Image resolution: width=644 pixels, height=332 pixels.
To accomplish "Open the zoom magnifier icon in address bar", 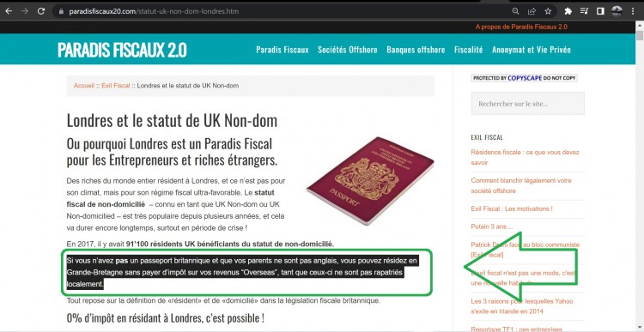I will point(515,11).
